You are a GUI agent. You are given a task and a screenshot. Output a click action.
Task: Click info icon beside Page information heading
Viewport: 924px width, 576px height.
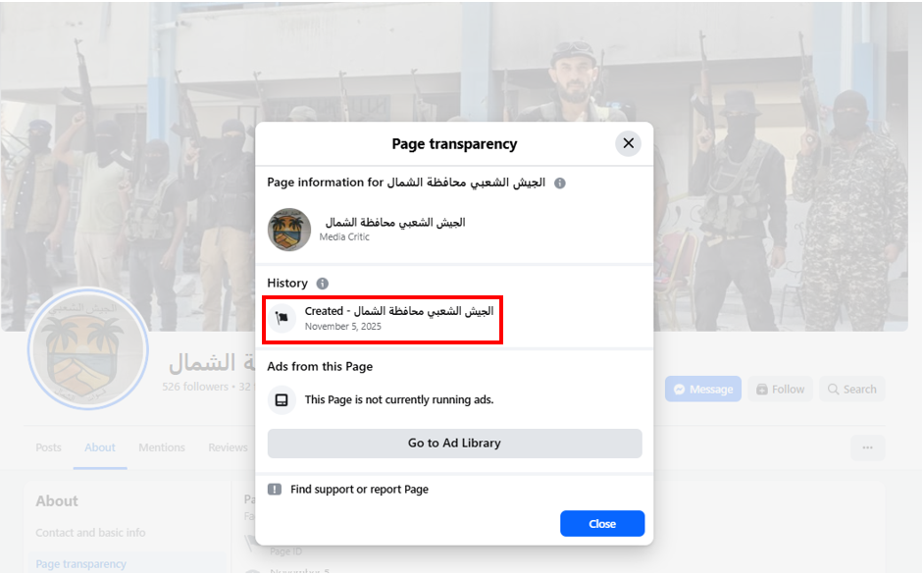tap(560, 183)
